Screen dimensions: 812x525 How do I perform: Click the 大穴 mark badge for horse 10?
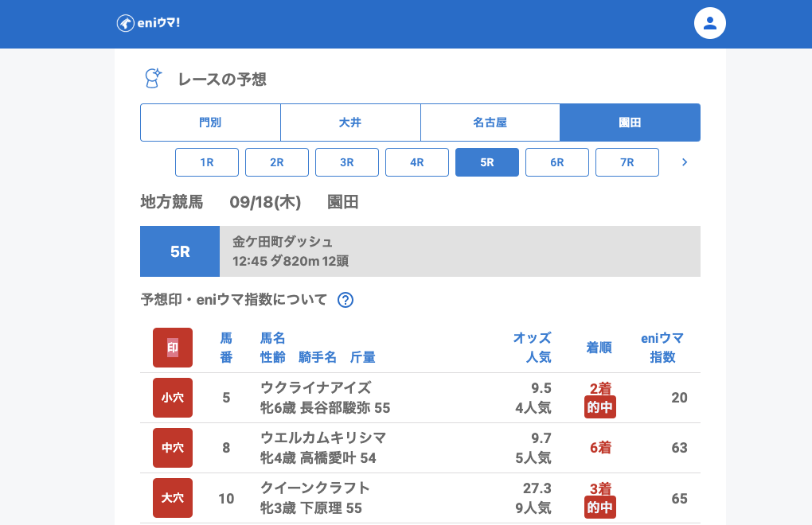pyautogui.click(x=173, y=498)
